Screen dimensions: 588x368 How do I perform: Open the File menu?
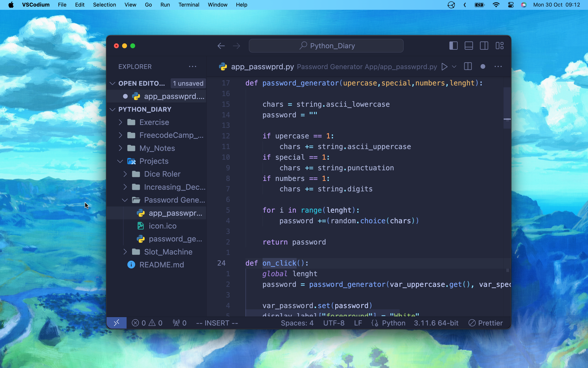pyautogui.click(x=62, y=5)
